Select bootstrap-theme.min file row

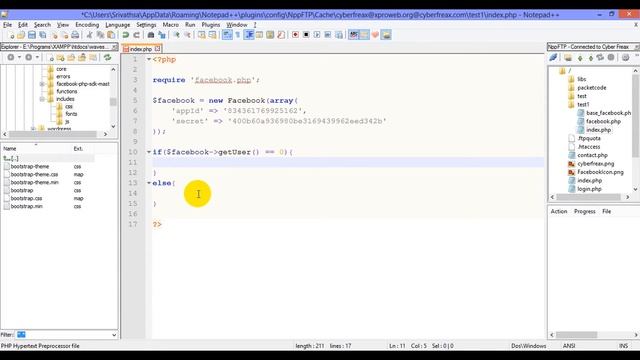[x=34, y=182]
